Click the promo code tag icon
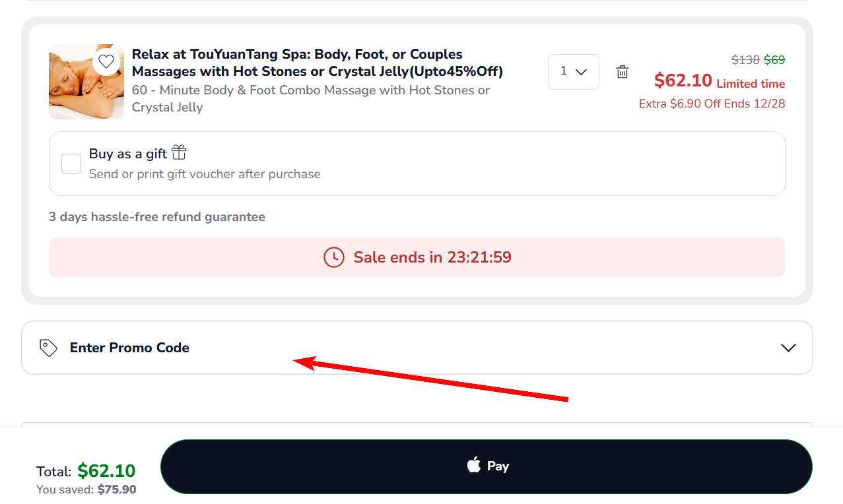843x504 pixels. coord(48,347)
